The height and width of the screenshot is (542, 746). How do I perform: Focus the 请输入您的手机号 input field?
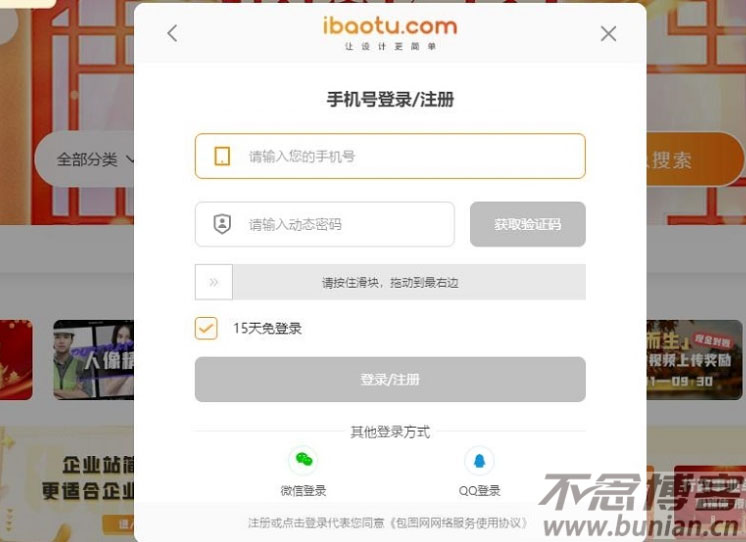point(390,156)
